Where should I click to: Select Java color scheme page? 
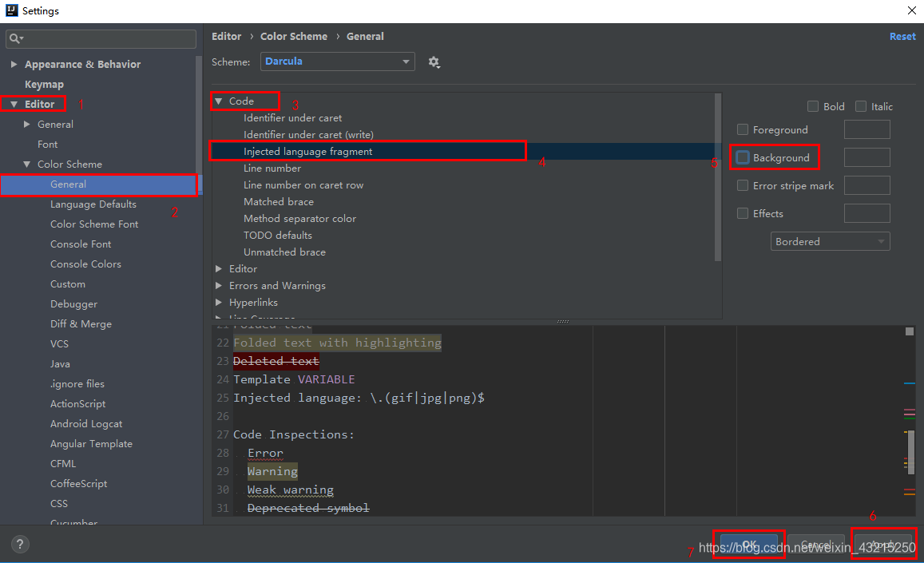coord(60,364)
